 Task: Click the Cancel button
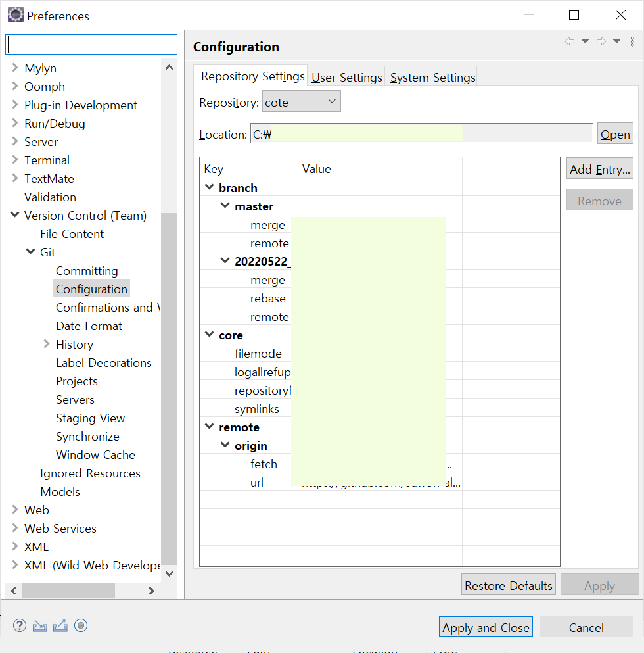click(586, 627)
